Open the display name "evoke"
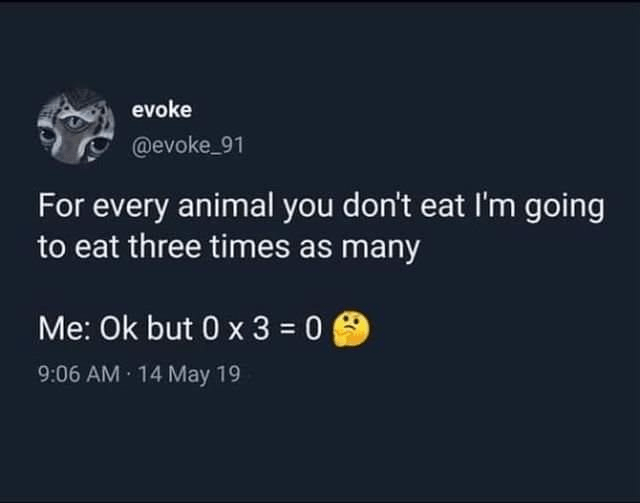This screenshot has width=640, height=503. (x=154, y=110)
